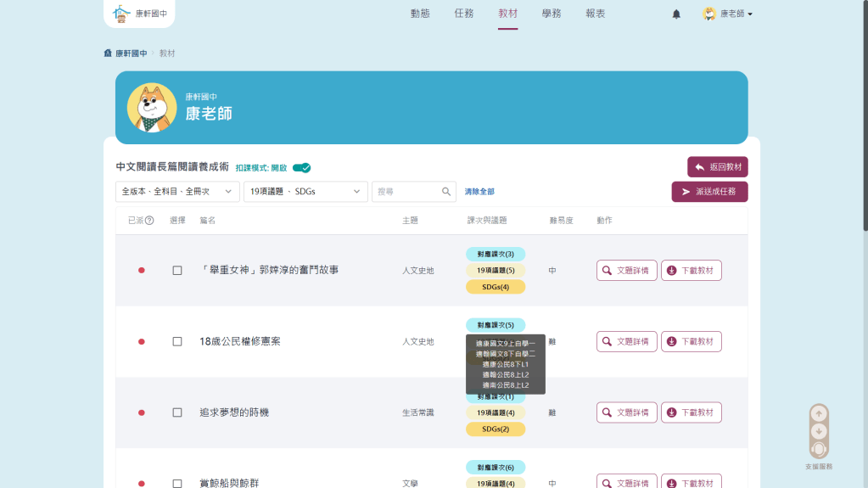Click the scroll-down arrow in floating widget
The image size is (868, 488).
[x=819, y=431]
